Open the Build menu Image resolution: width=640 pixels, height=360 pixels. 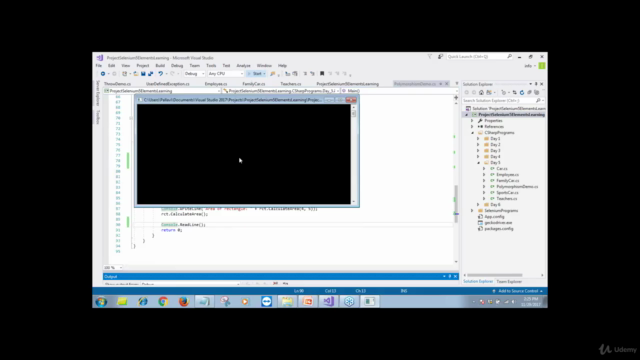point(160,66)
